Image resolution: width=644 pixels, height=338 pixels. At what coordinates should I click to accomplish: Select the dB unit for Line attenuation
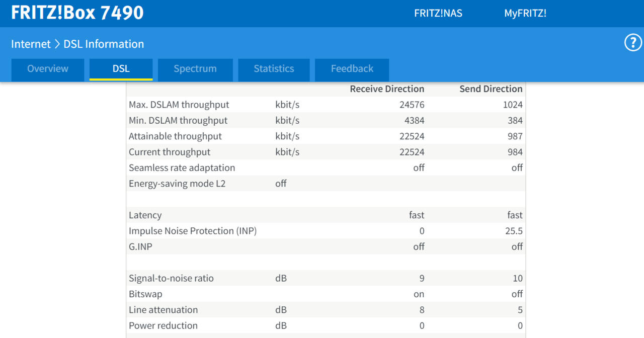coord(281,310)
